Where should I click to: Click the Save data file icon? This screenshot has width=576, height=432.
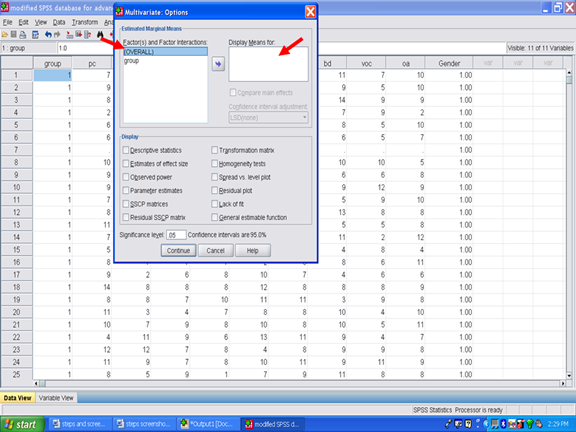tap(14, 35)
